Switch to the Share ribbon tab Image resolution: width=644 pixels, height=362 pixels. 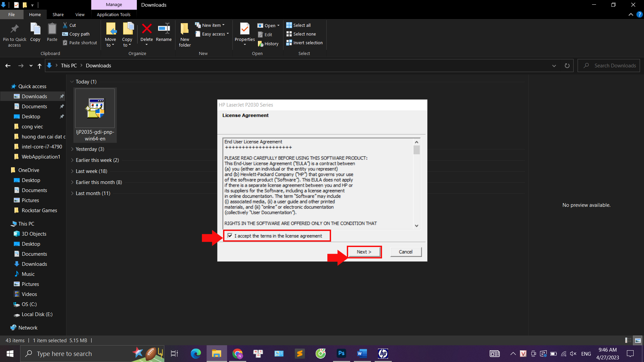point(58,14)
